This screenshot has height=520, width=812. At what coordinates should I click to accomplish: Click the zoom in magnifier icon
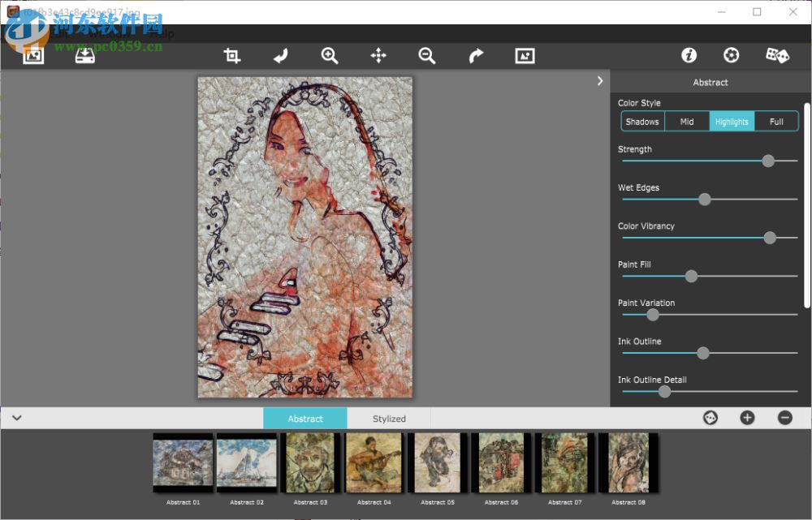pyautogui.click(x=330, y=55)
